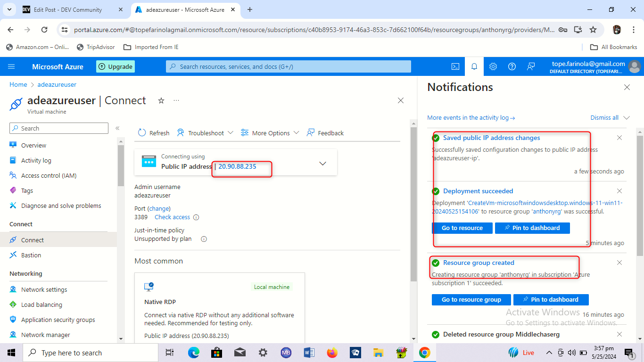Screen dimensions: 644x362
Task: Dismiss the Deployment succeeded notification
Action: 619,191
